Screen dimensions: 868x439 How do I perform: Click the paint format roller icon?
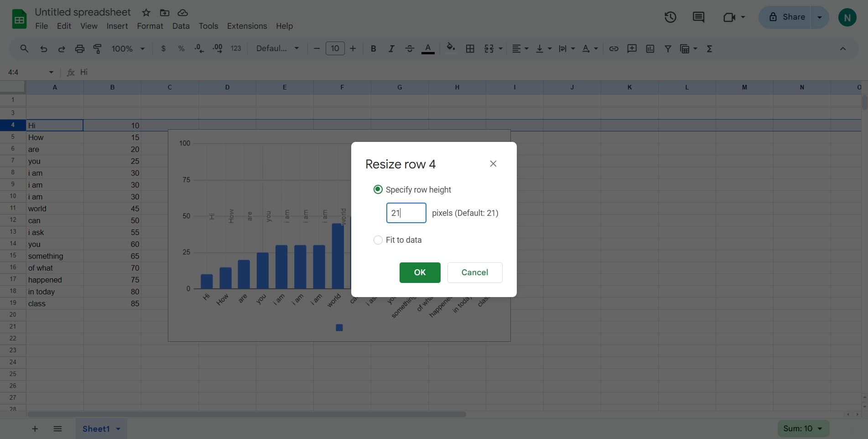[x=98, y=49]
